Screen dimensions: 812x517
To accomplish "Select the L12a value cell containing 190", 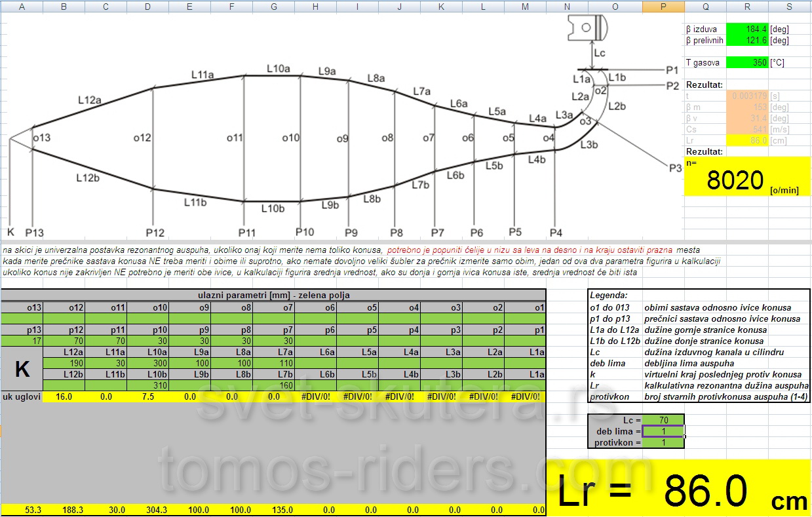I will (x=64, y=363).
